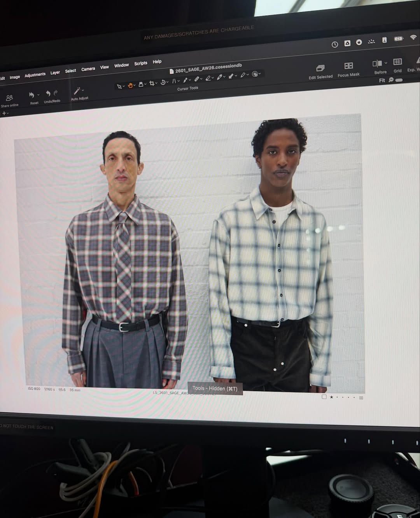Click the Edit Selected variants icon
This screenshot has width=420, height=518.
(x=320, y=68)
